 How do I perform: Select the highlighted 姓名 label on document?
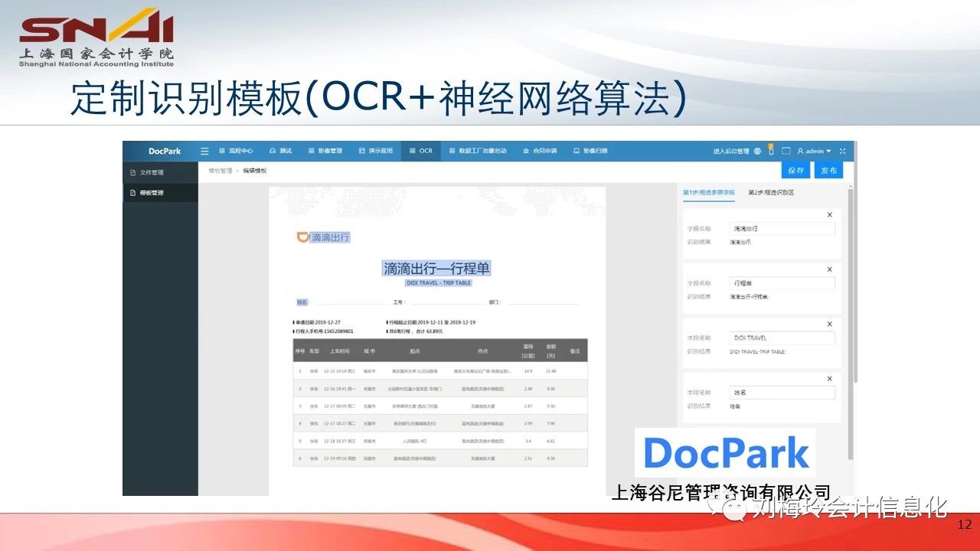coord(302,302)
